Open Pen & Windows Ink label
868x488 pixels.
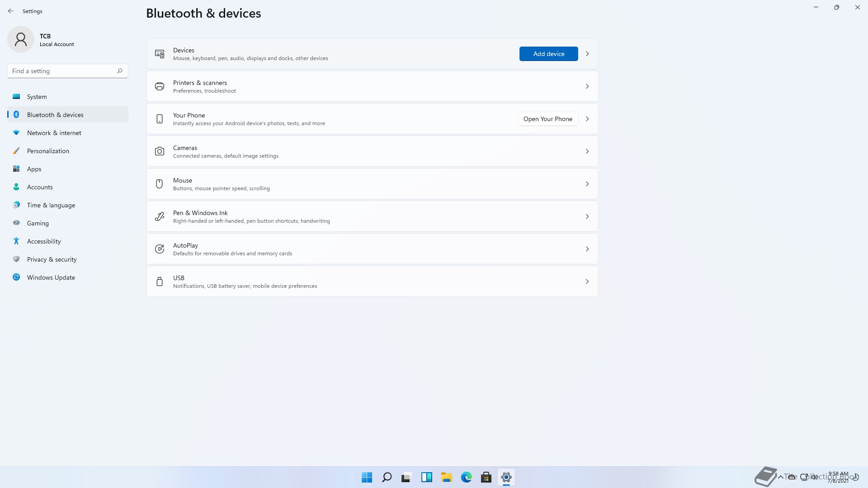pyautogui.click(x=200, y=213)
